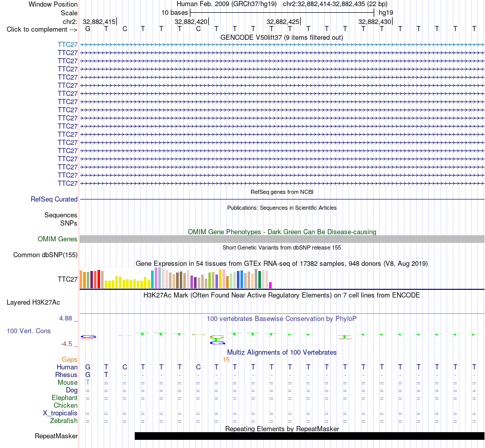The image size is (485, 448).
Task: Click the black RepeatMasker element bar
Action: (309, 436)
